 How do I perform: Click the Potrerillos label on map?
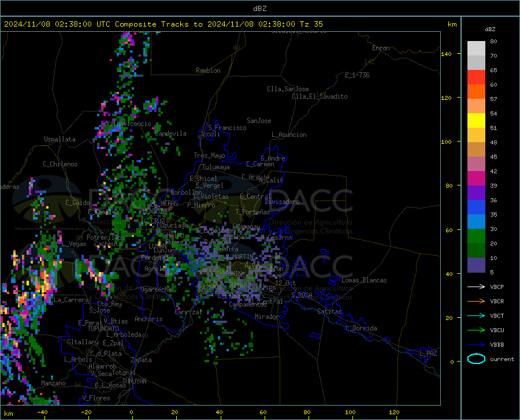(106, 237)
